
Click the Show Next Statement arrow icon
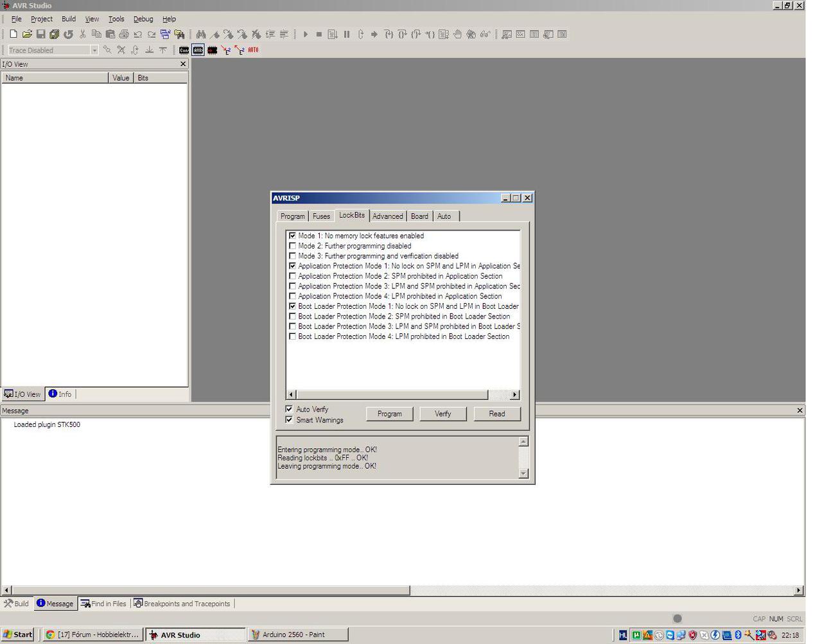click(x=374, y=34)
